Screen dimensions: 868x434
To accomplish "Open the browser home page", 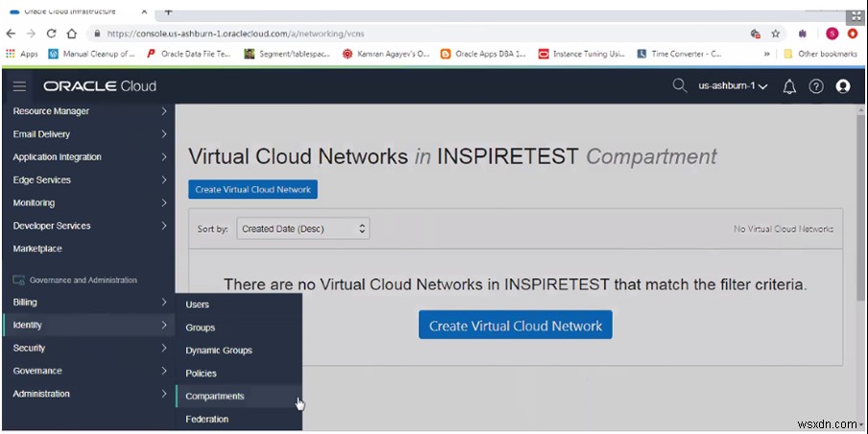I will [72, 34].
